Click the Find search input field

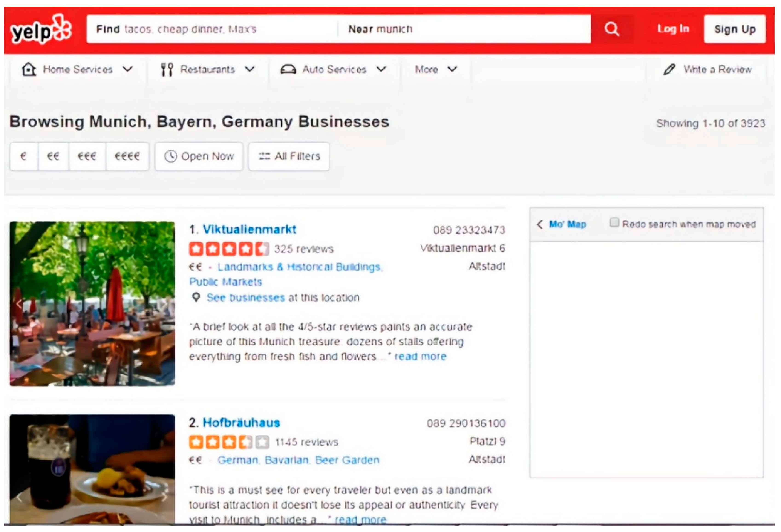point(212,29)
